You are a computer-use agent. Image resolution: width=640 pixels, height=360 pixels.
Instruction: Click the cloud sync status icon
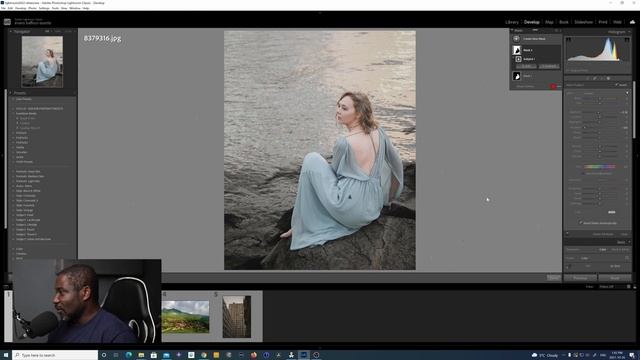point(632,22)
